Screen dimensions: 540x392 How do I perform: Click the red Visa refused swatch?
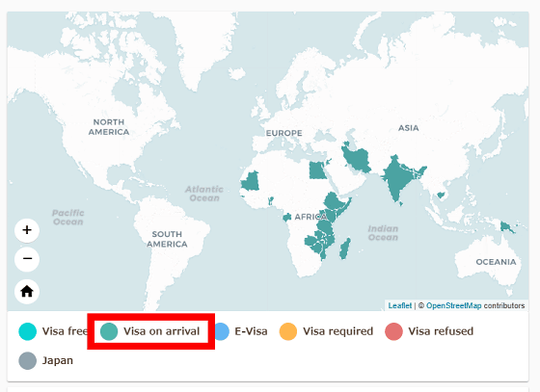[x=393, y=331]
